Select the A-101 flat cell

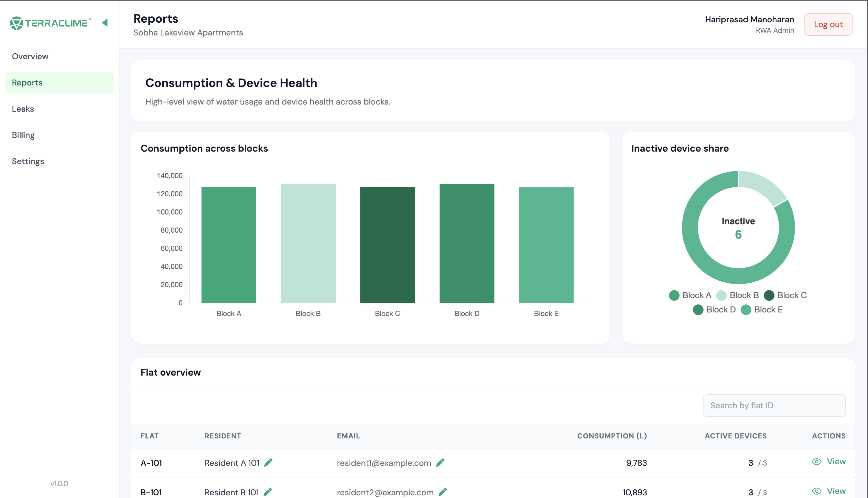pos(151,463)
